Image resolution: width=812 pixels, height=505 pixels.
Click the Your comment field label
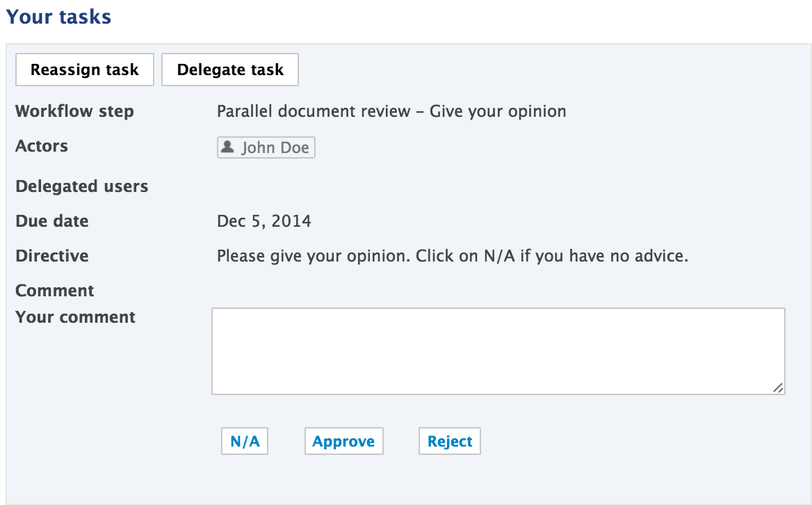[75, 317]
